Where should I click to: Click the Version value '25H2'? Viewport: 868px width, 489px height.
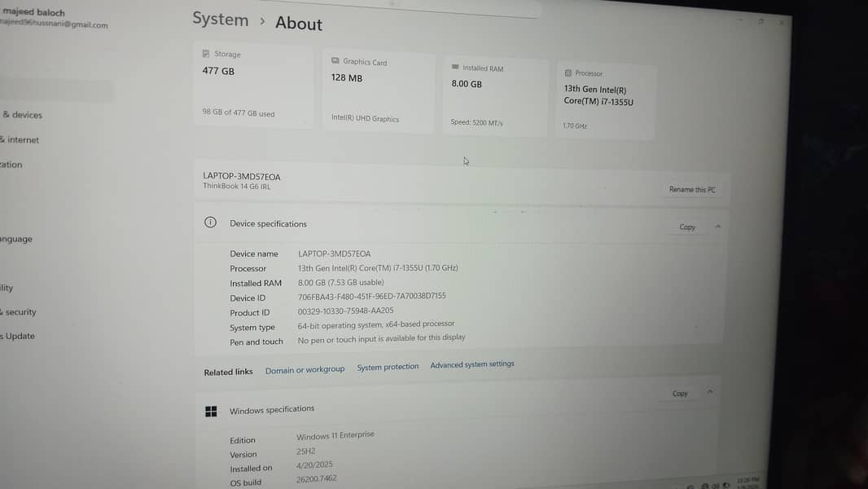(305, 451)
